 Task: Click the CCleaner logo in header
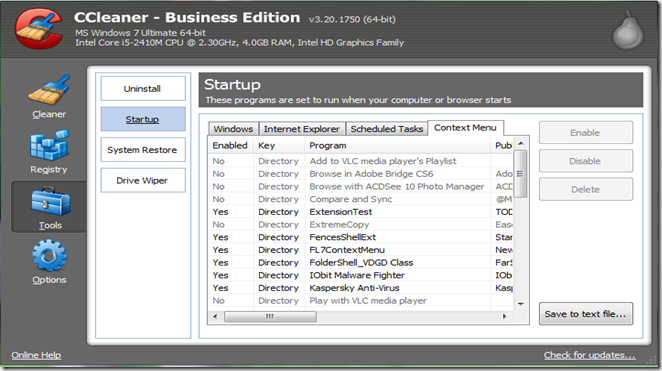pyautogui.click(x=39, y=29)
